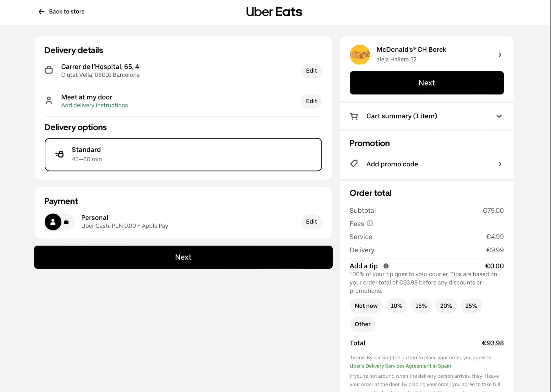Screen dimensions: 551x392
Task: Click the person icon beside Meet at my door
Action: tap(49, 100)
